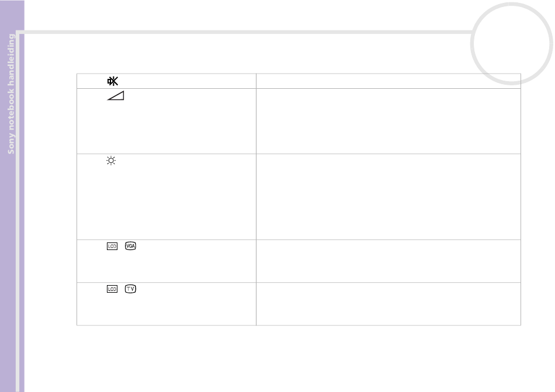Click blank space under the brightness sun icon
The width and height of the screenshot is (555, 392).
tap(166, 202)
